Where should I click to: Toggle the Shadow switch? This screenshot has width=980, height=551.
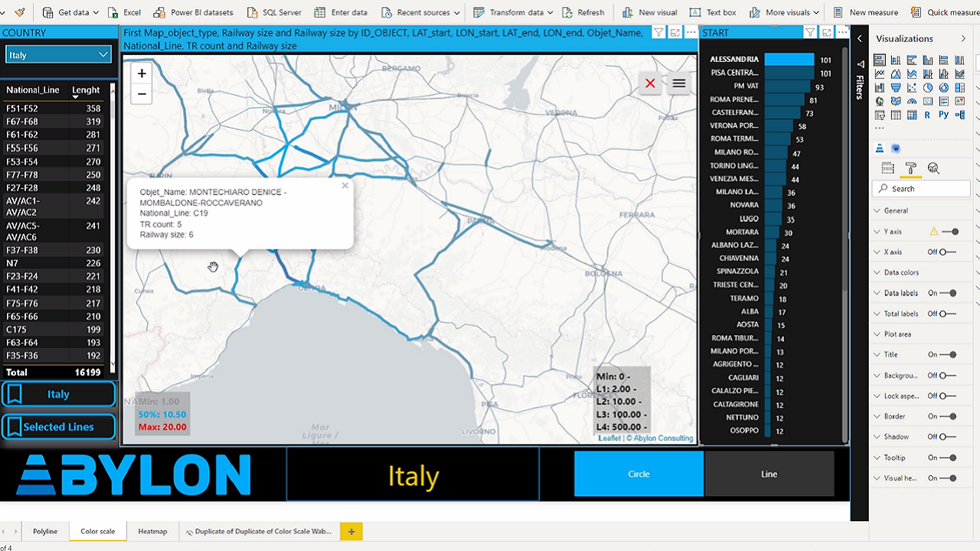pos(948,437)
